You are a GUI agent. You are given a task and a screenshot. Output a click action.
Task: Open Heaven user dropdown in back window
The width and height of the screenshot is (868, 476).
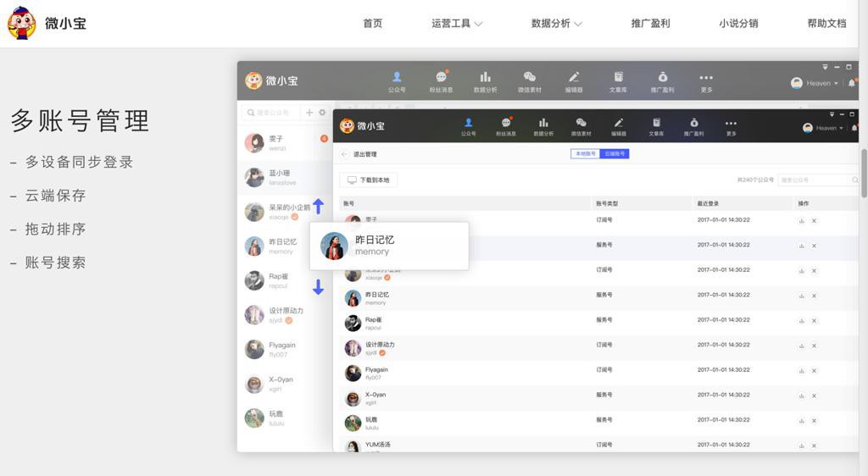(815, 83)
